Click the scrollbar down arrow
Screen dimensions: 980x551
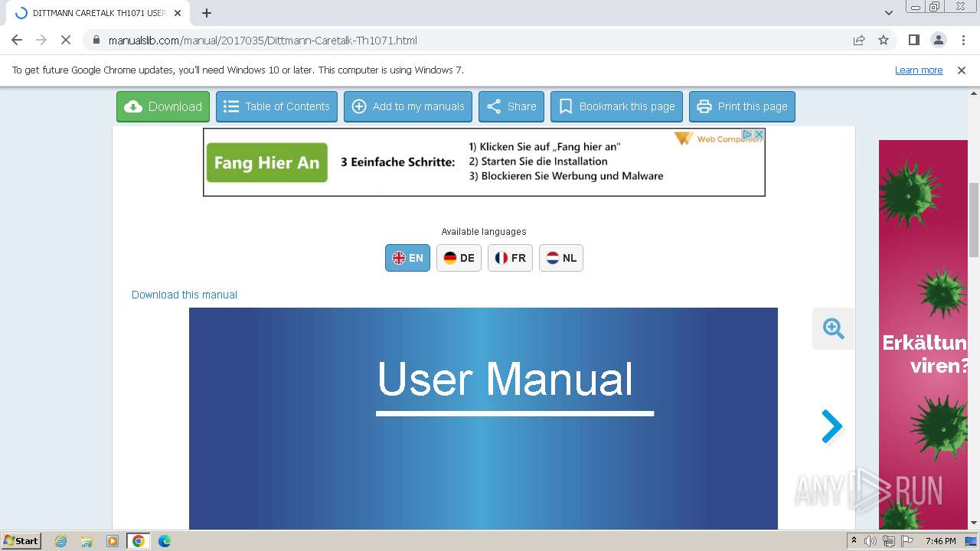coord(974,523)
